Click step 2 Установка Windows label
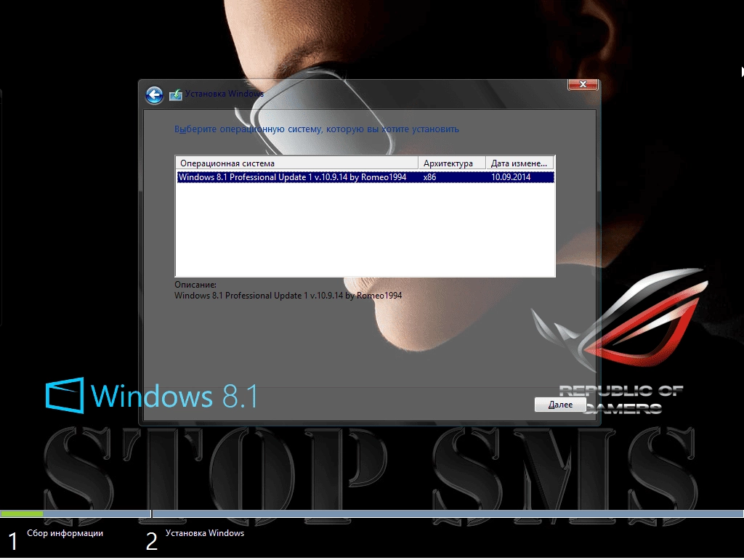Viewport: 744px width, 560px height. click(x=204, y=533)
